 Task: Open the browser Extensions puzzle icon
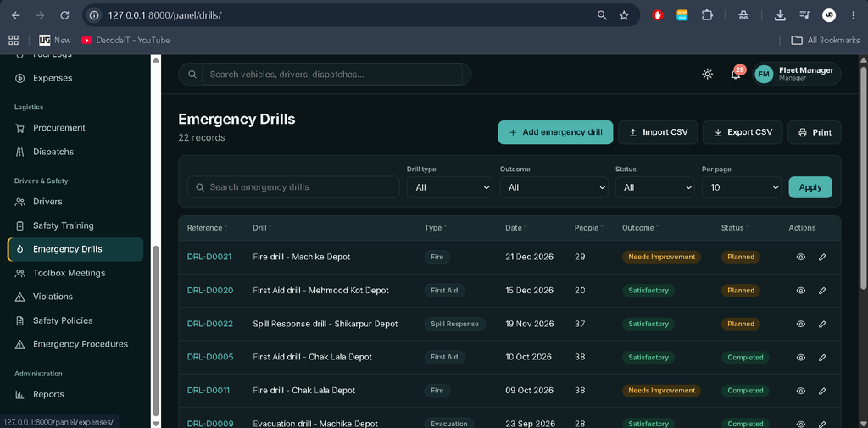(707, 15)
